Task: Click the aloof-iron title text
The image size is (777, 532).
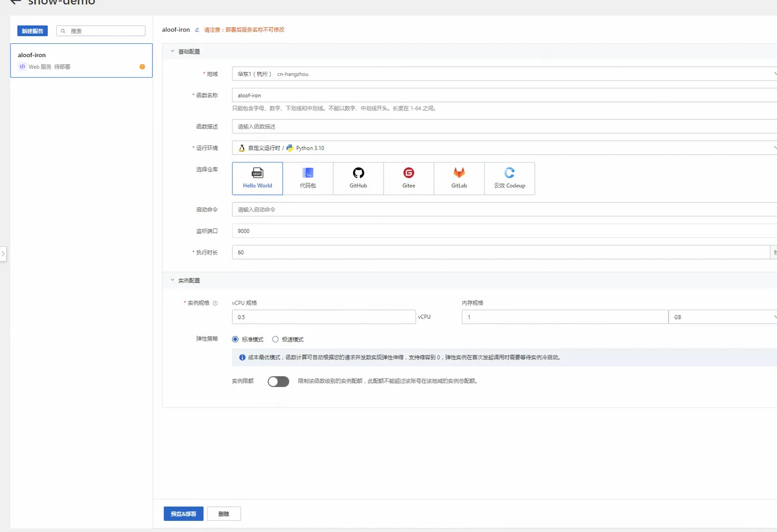Action: point(176,30)
